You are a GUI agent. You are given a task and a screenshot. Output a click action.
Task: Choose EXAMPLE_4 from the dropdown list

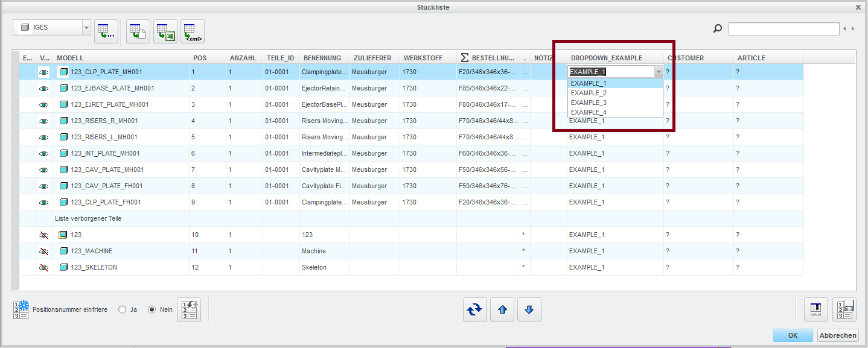[615, 112]
